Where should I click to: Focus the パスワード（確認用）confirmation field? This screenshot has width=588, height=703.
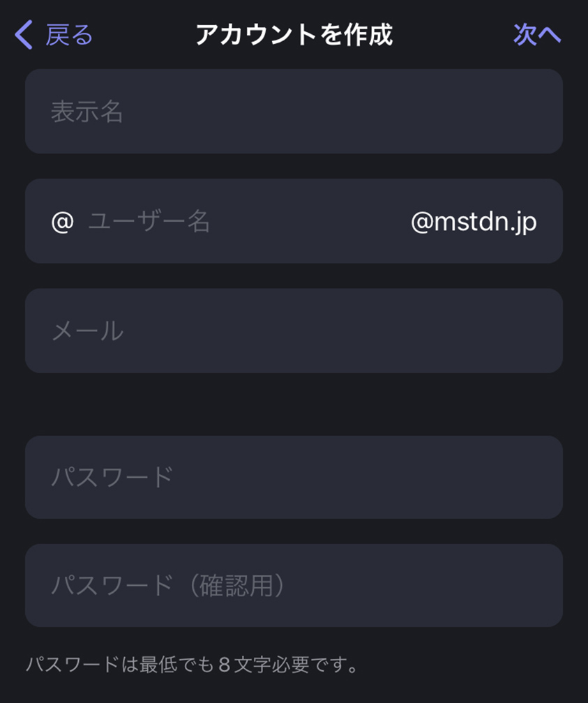click(294, 585)
